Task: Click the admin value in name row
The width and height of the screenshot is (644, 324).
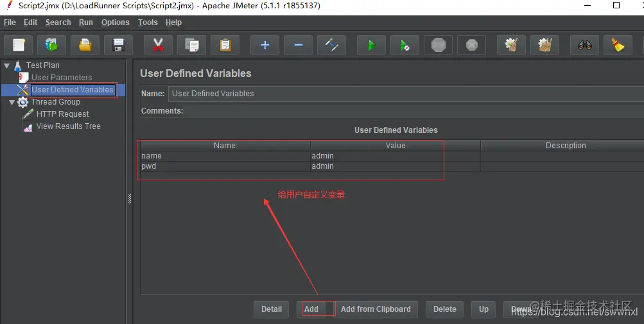Action: 396,156
